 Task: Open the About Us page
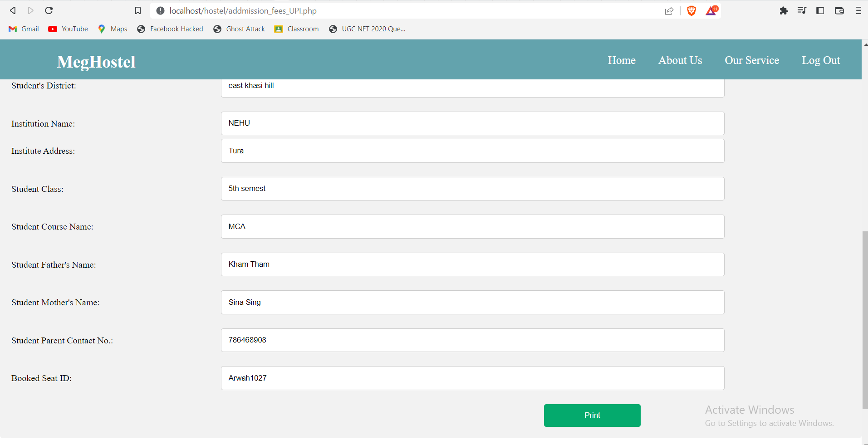tap(680, 60)
